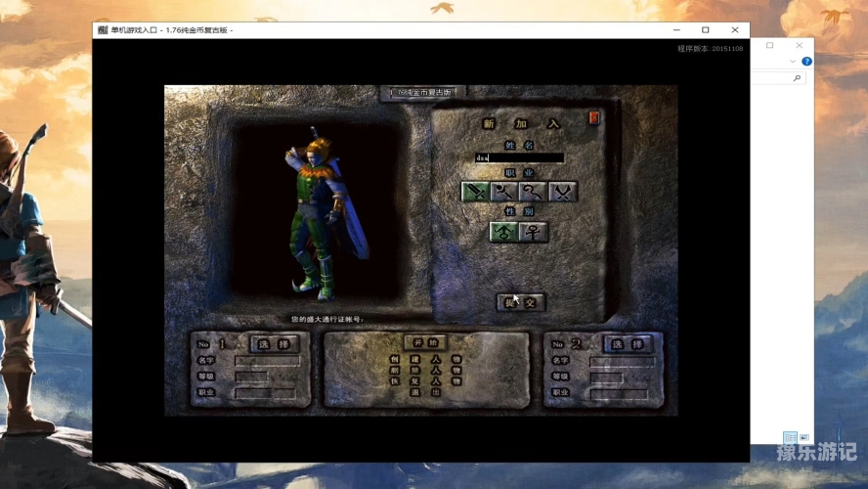Choose the female gender symbol

point(534,232)
